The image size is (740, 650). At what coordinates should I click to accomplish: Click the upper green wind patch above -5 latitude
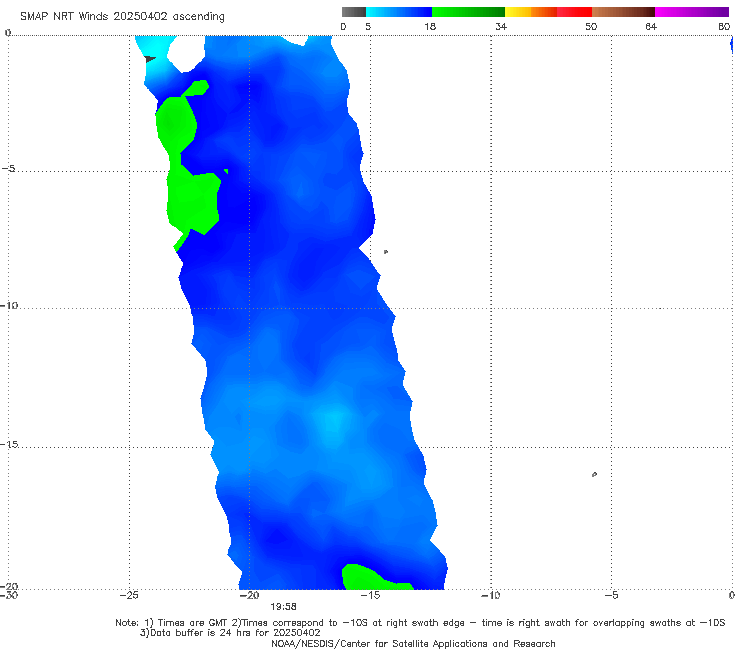click(x=176, y=122)
